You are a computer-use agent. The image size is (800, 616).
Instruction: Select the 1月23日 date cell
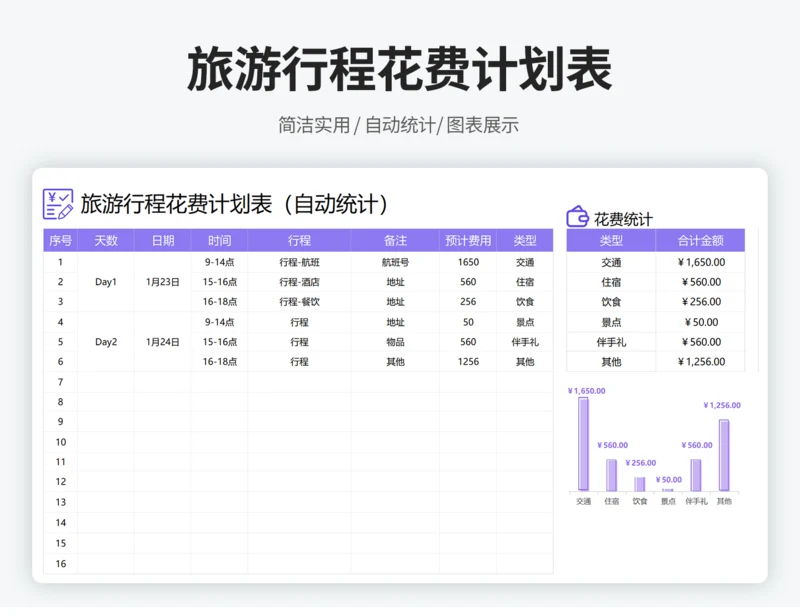point(163,282)
